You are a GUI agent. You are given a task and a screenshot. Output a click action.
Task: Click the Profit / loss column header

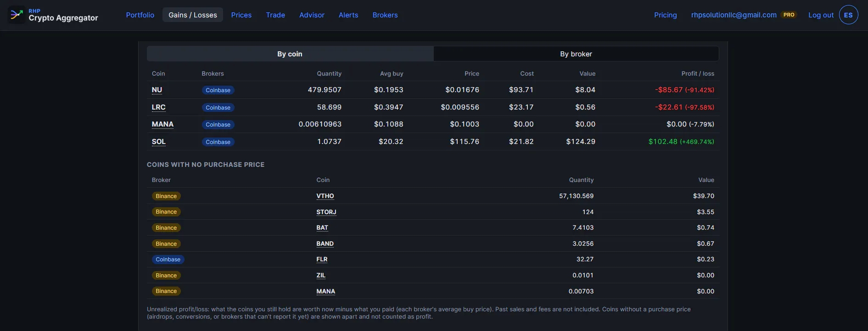[x=698, y=73]
